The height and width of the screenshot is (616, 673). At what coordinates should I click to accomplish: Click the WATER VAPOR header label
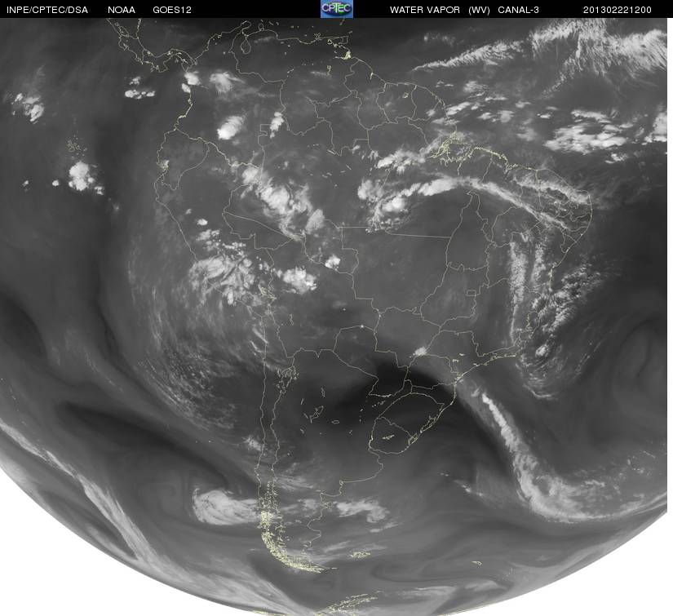425,10
